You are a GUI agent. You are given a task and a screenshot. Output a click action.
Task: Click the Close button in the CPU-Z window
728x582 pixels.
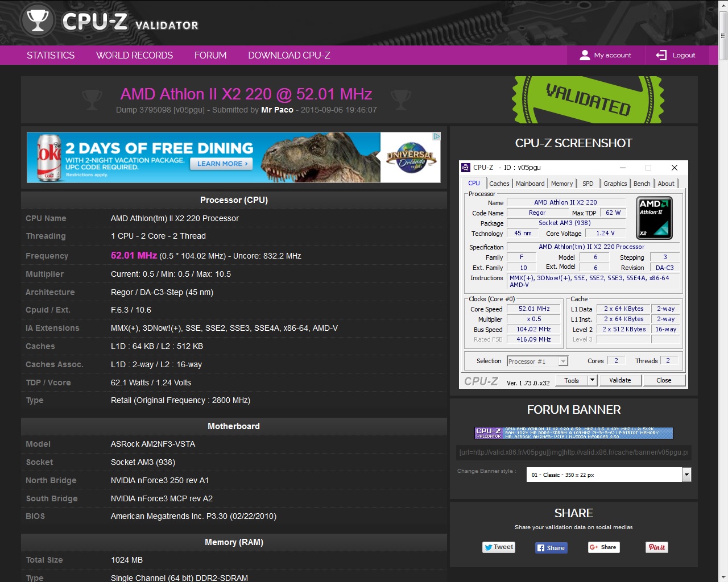click(664, 380)
